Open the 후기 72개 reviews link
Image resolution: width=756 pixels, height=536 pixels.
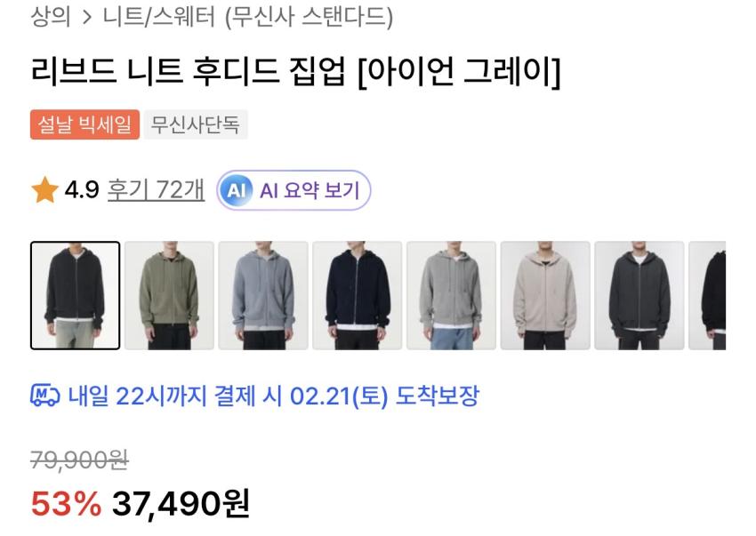click(x=157, y=190)
